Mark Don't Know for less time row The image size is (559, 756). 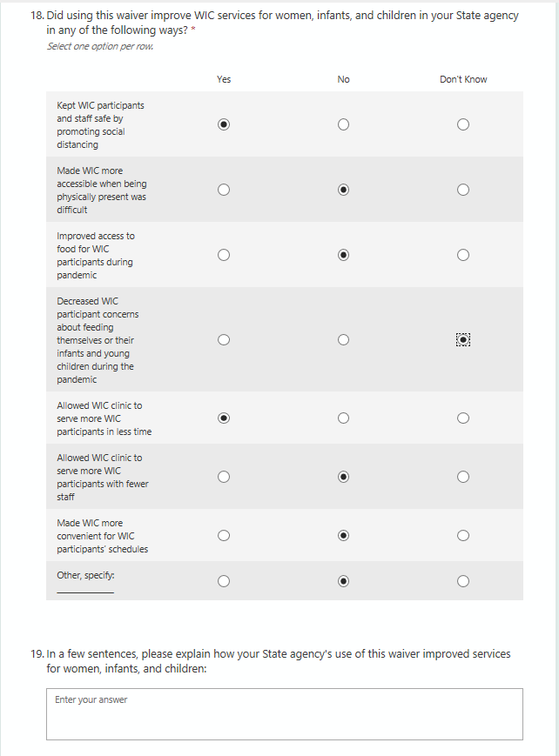coord(463,418)
